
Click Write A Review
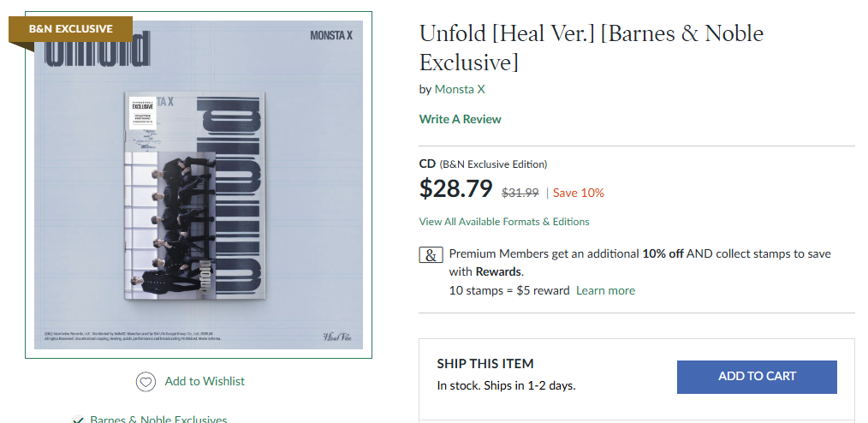pos(460,119)
